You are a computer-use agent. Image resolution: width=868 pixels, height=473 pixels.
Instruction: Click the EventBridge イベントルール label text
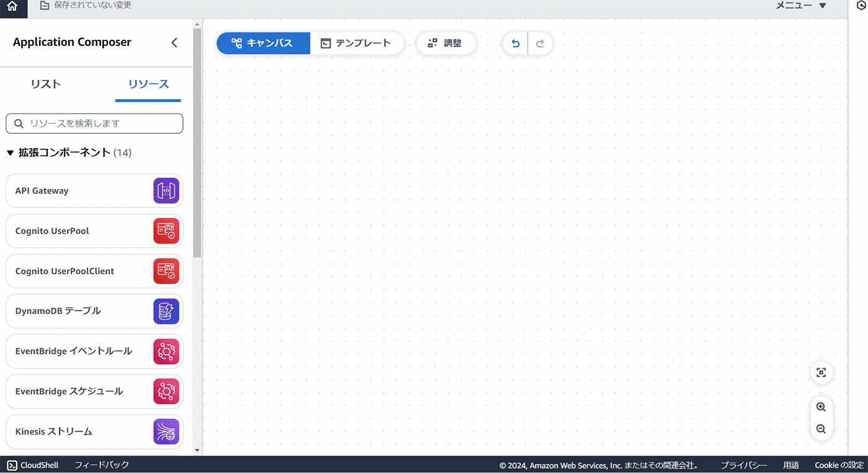pos(73,351)
